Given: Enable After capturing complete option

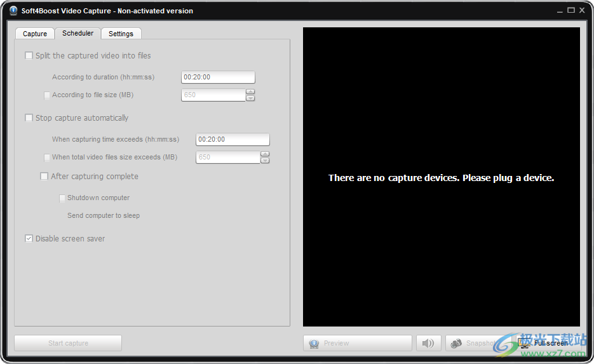Looking at the screenshot, I should pos(44,176).
